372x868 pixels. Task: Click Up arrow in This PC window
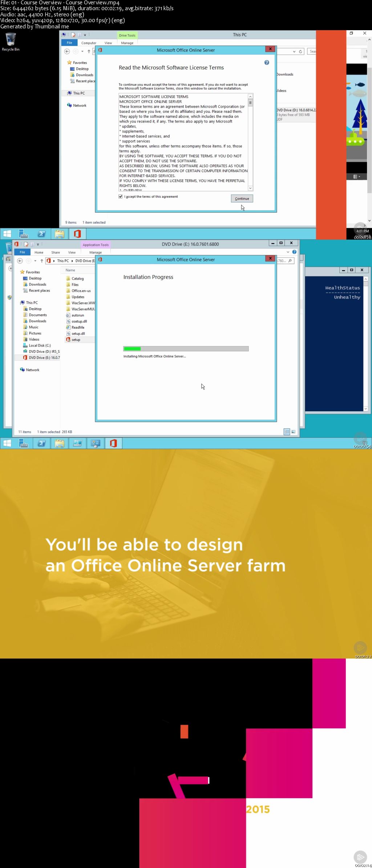coord(89,51)
